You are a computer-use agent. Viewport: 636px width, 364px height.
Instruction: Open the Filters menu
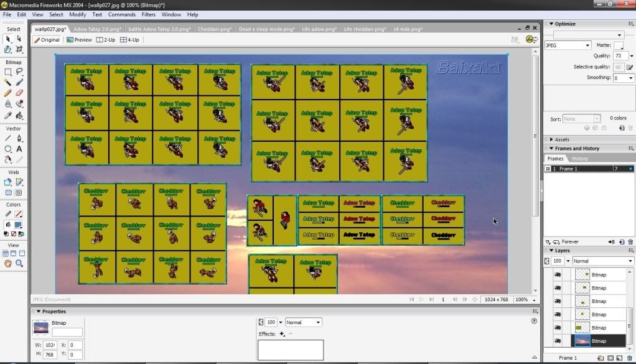tap(148, 14)
